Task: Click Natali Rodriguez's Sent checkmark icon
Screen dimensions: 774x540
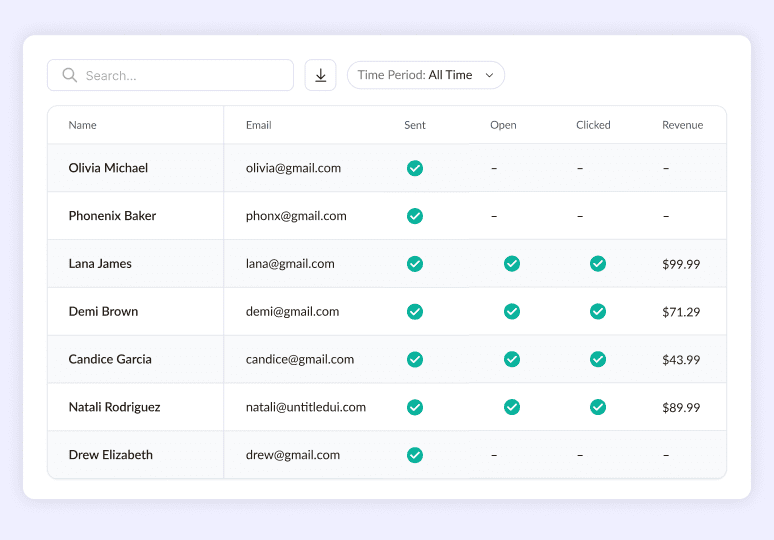Action: pyautogui.click(x=415, y=407)
